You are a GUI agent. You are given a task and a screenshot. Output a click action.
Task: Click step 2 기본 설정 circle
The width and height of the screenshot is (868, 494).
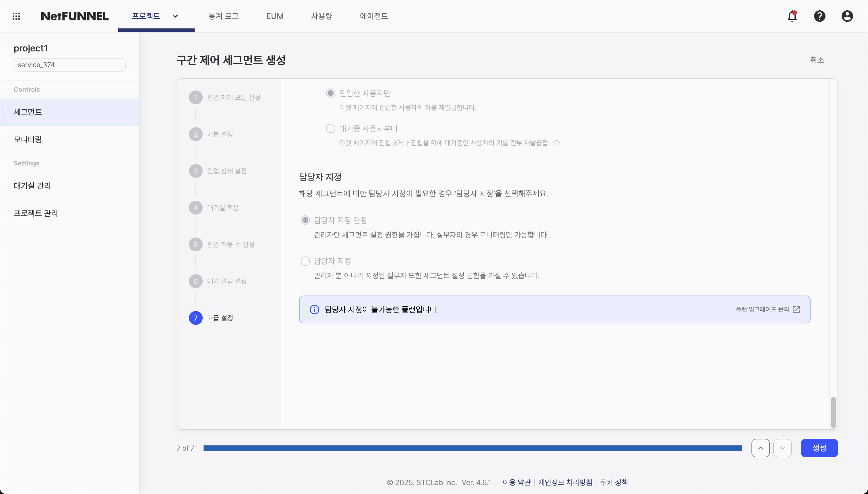click(x=195, y=134)
